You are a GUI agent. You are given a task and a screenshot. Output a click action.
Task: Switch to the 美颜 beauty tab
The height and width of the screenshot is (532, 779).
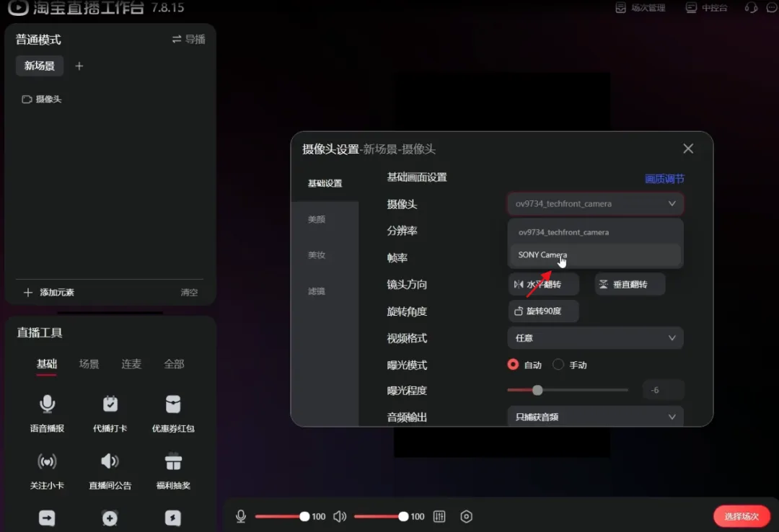tap(316, 219)
